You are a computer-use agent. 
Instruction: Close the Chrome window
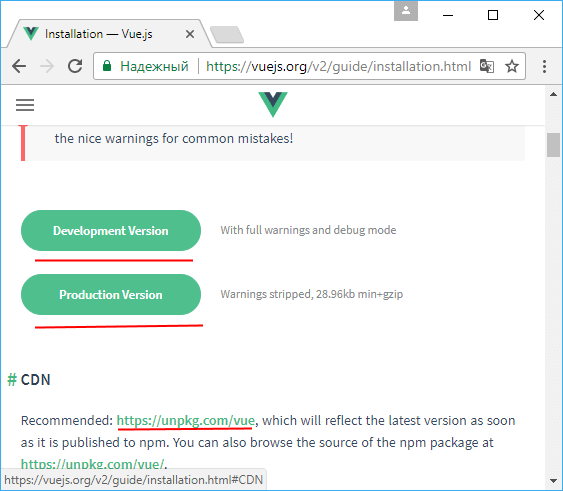click(x=539, y=15)
